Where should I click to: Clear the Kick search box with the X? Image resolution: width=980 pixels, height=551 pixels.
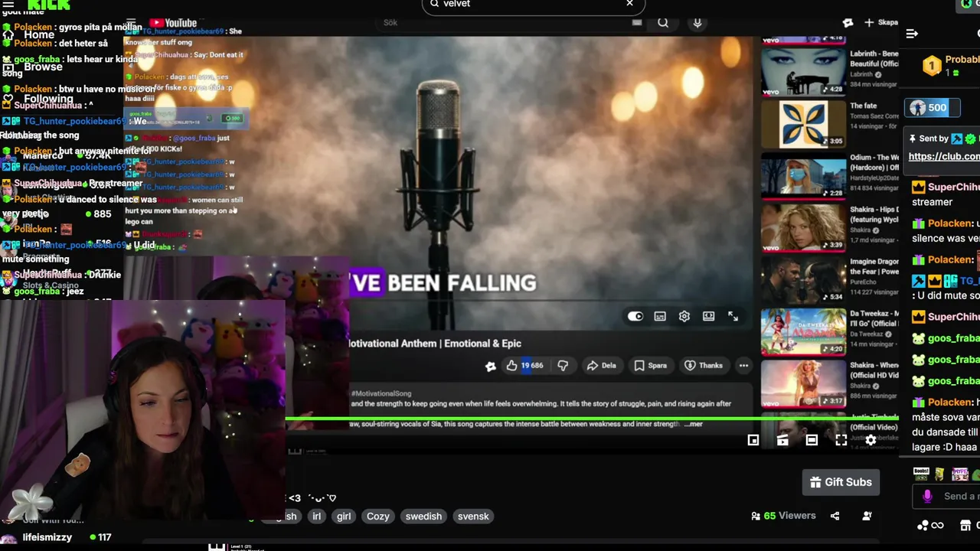629,4
